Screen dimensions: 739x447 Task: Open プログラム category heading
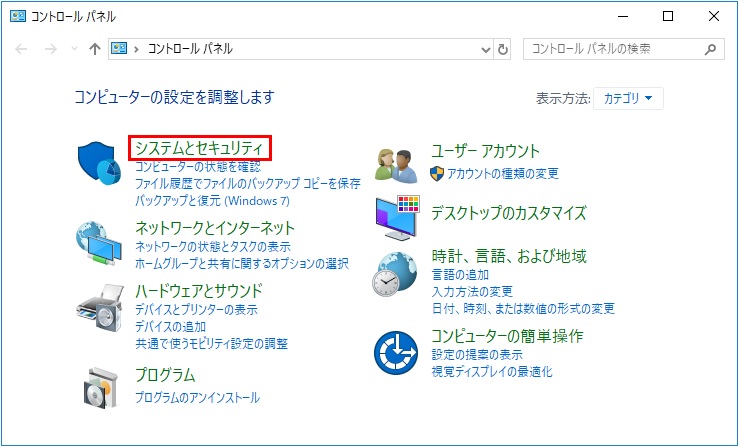pyautogui.click(x=165, y=375)
